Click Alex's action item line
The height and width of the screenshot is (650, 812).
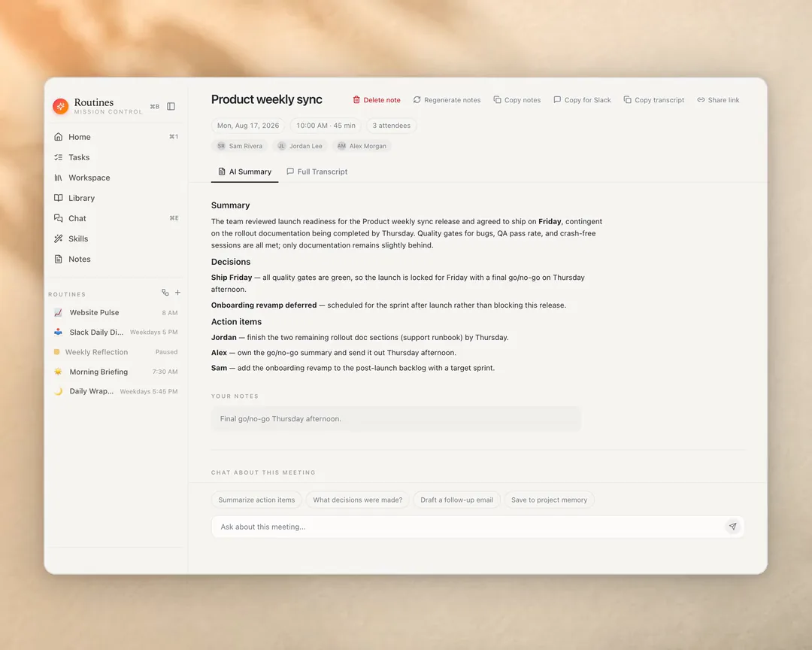pyautogui.click(x=334, y=353)
